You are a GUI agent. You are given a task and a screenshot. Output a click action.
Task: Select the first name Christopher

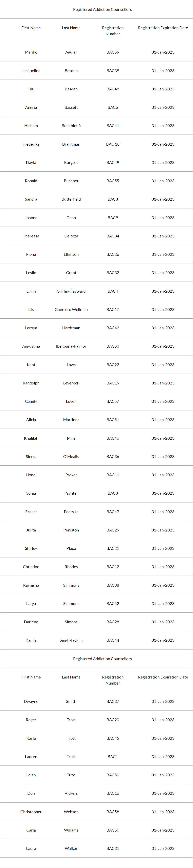click(31, 812)
